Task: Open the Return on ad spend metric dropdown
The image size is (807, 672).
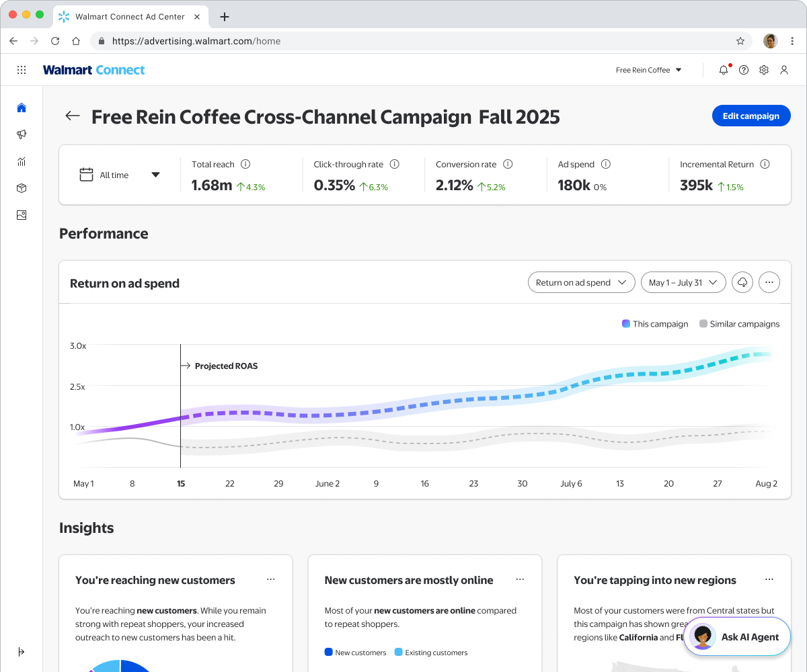Action: 582,282
